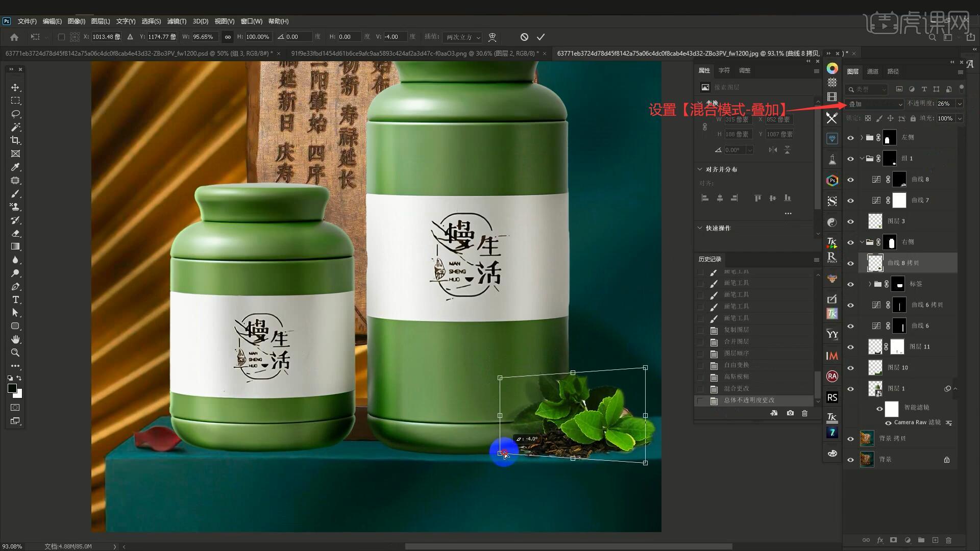This screenshot has height=551, width=980.
Task: Collapse the 对齐并分布 section
Action: click(700, 169)
